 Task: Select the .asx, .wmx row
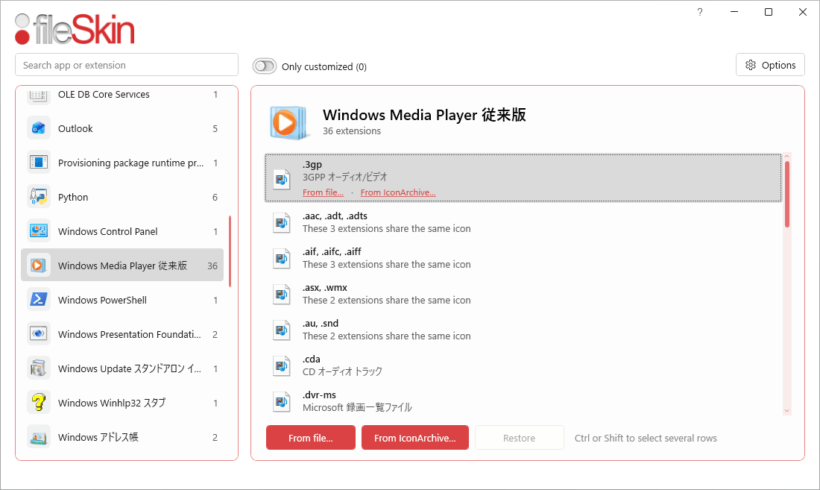click(523, 294)
